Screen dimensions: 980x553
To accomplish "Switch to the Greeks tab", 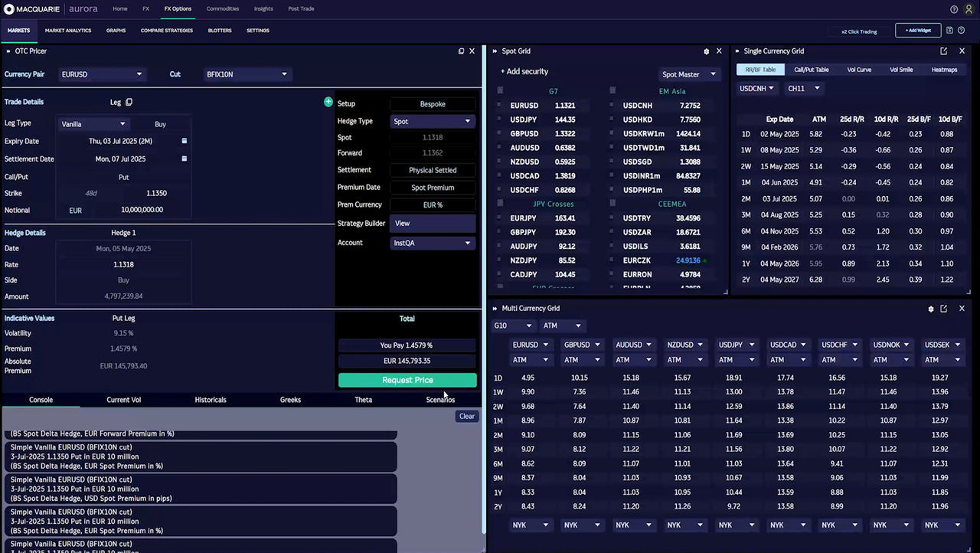I will coord(290,400).
